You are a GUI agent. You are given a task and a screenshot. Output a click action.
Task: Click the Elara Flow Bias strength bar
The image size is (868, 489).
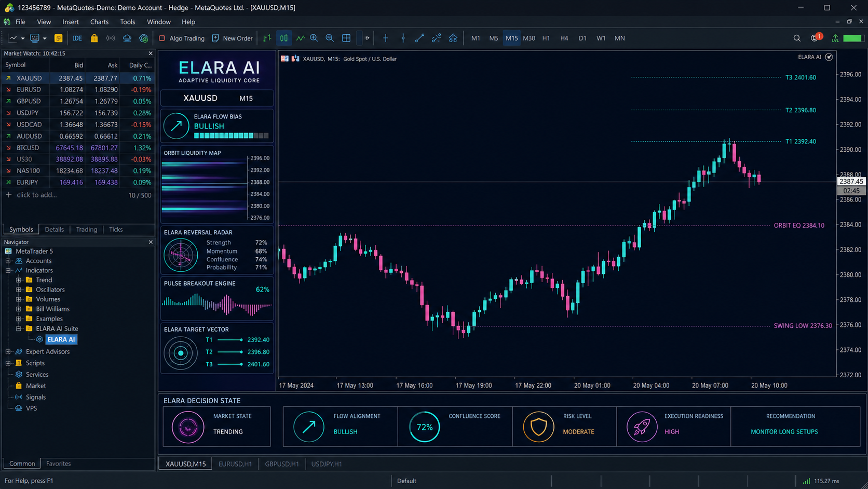click(x=232, y=136)
